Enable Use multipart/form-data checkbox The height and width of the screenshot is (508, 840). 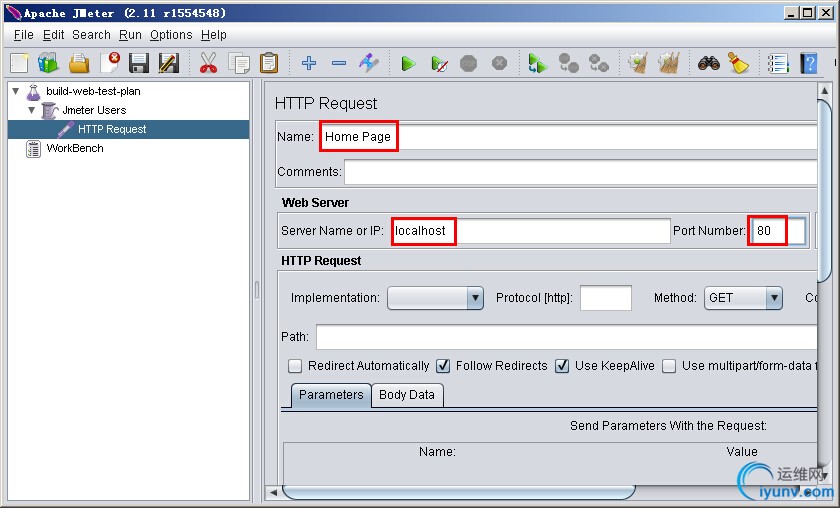click(x=669, y=366)
